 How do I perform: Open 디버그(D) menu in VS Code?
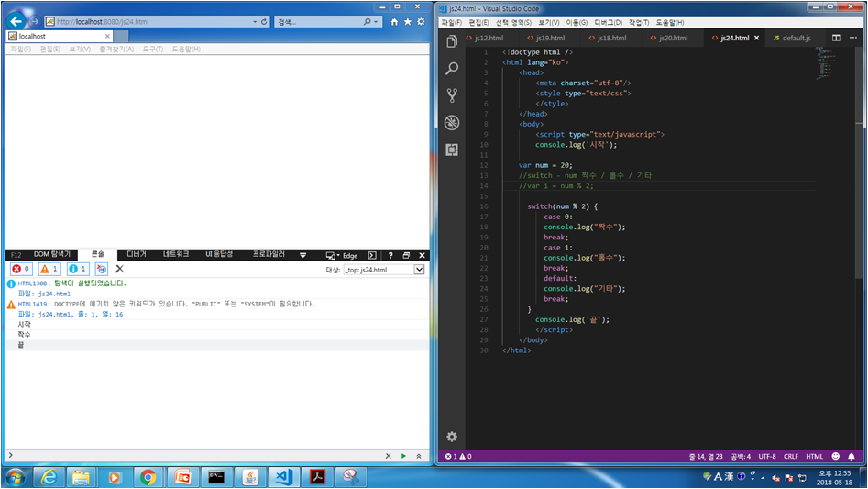(x=608, y=22)
